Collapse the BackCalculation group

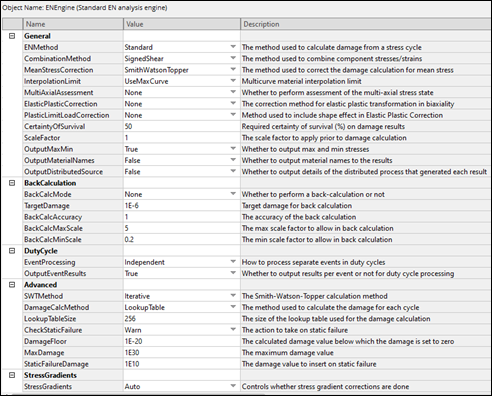12,183
